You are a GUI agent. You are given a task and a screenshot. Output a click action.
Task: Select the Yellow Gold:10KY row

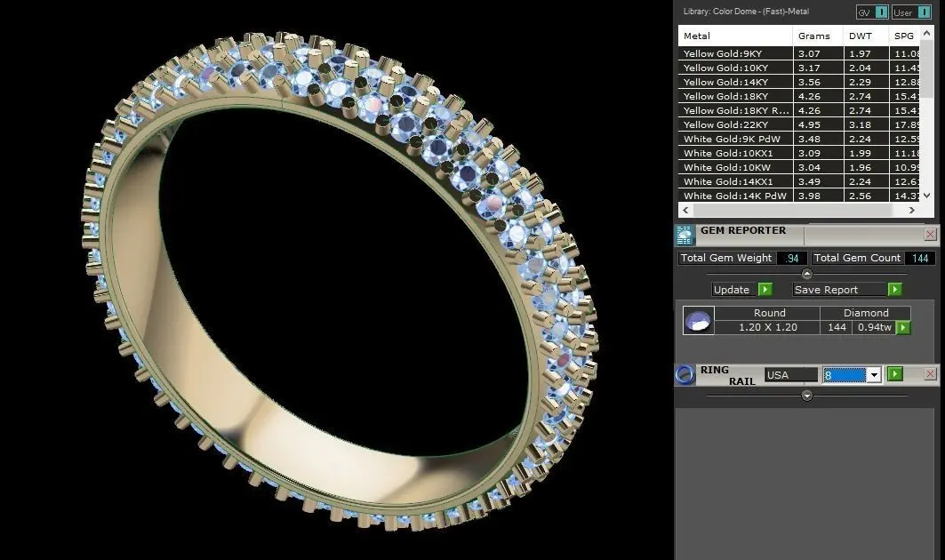coord(799,68)
